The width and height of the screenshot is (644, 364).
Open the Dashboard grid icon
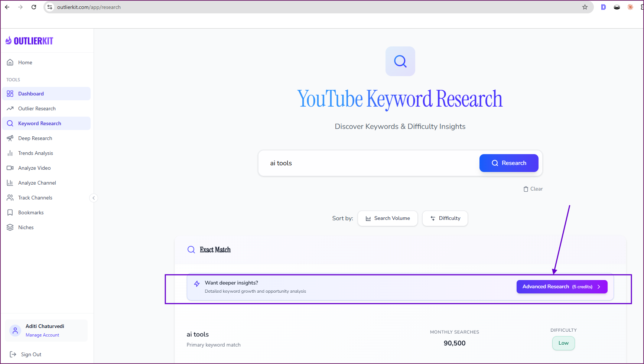pos(10,93)
